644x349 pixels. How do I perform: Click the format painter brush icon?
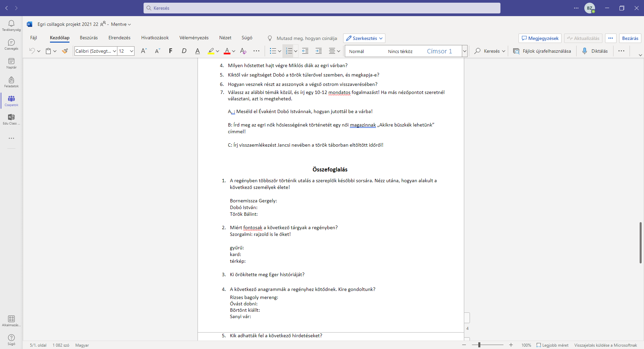[65, 51]
